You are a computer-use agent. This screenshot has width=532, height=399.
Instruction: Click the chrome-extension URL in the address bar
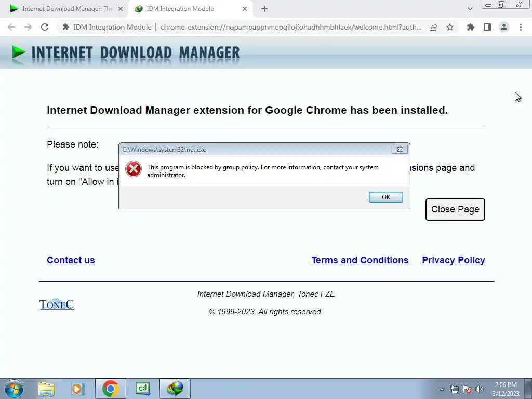[291, 27]
